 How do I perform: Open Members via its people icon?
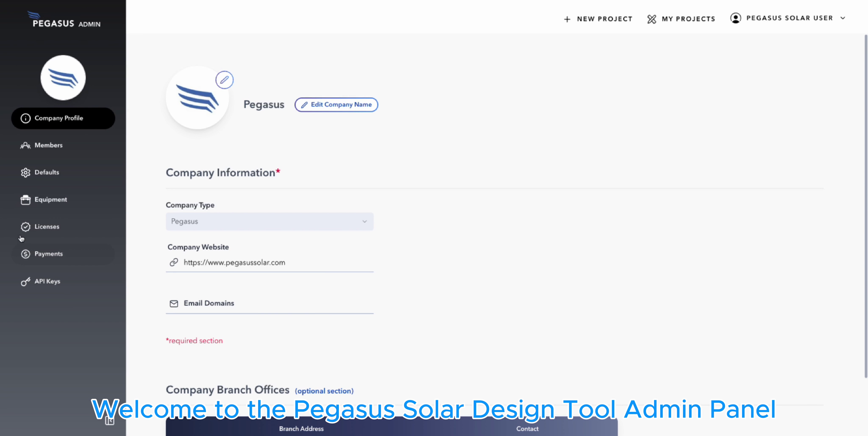tap(25, 145)
